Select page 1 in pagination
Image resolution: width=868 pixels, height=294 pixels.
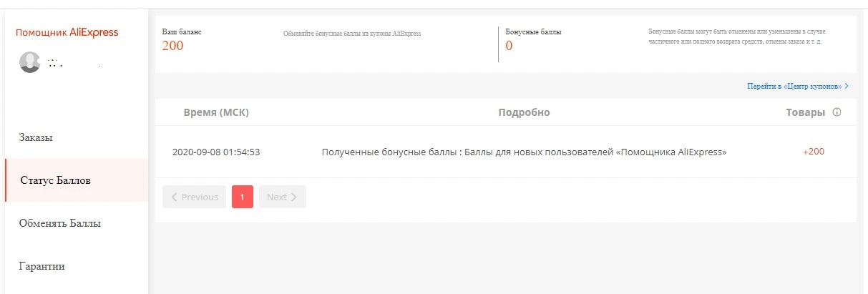click(x=243, y=197)
